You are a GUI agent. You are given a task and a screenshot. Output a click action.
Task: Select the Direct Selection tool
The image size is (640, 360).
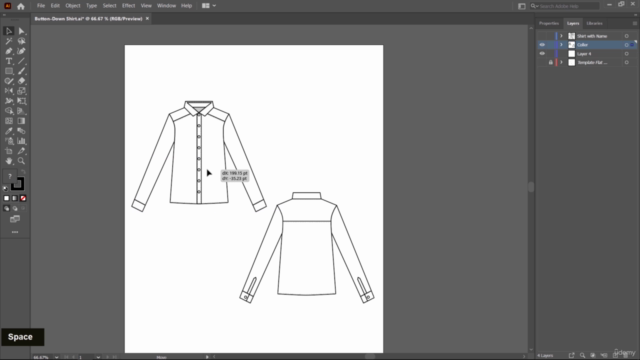[x=21, y=31]
